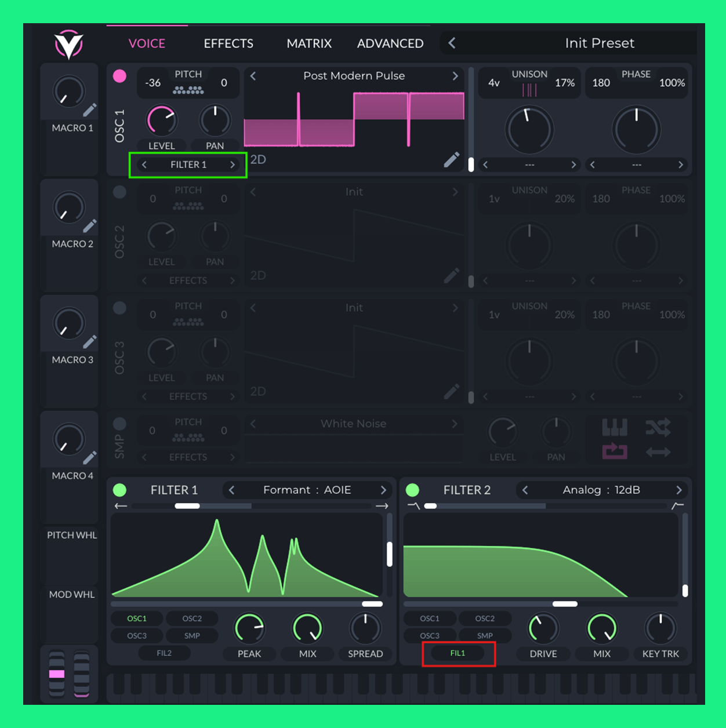Screen dimensions: 726x728
Task: Click the OSC 1 LEVEL knob
Action: pos(162,121)
